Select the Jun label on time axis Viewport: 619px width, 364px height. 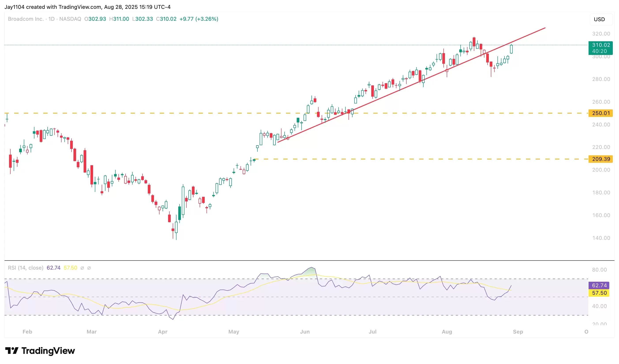coord(305,332)
